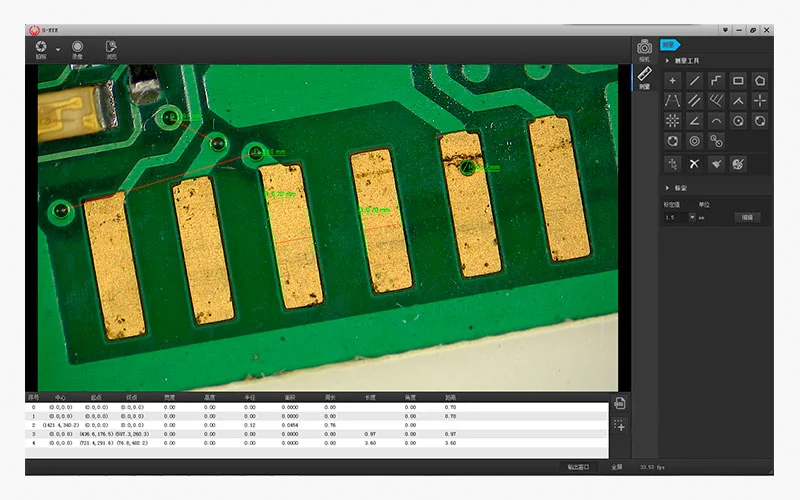Open the capture photo dropdown arrow
Screen dimensions: 800x500
57,48
